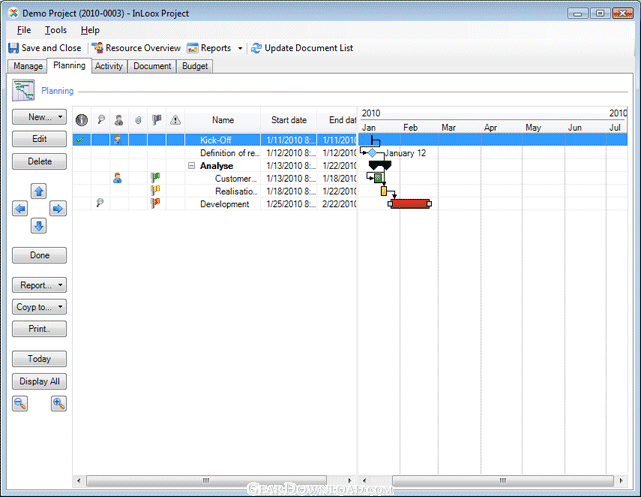Click Update Document List
This screenshot has width=641, height=497.
pyautogui.click(x=302, y=48)
